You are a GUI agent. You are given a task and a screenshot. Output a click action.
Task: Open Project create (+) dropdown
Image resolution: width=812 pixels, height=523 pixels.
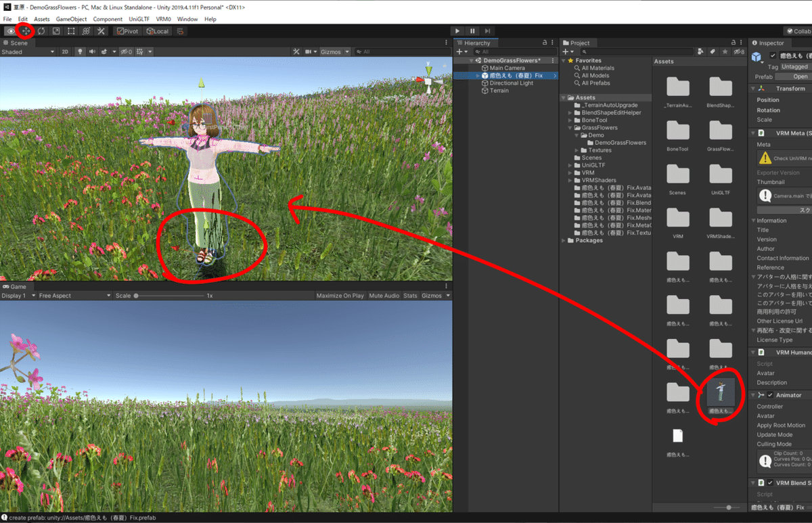click(x=568, y=51)
